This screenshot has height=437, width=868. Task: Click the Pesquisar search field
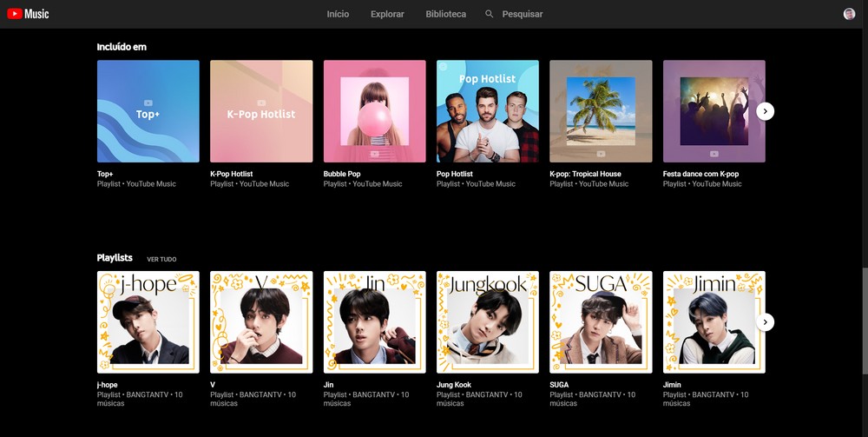pos(522,14)
